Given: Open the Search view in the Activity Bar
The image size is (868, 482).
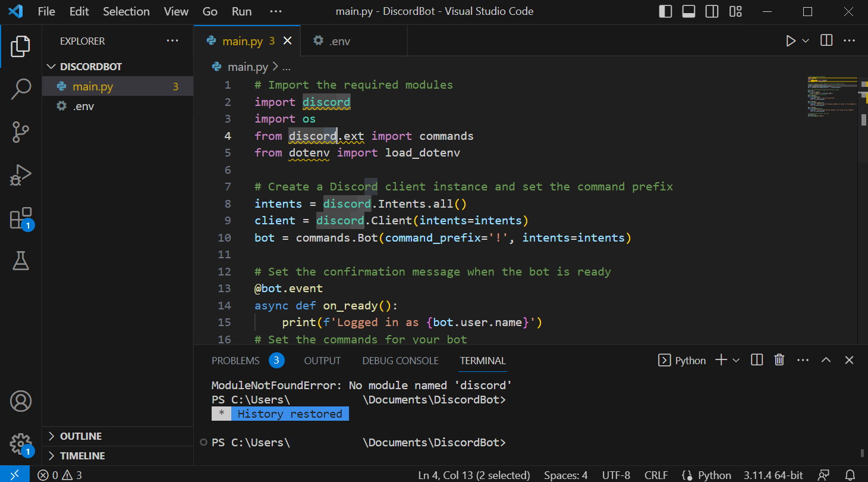Looking at the screenshot, I should click(21, 88).
